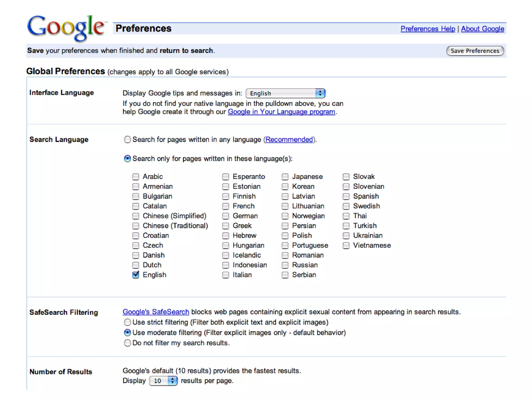Enable the Japanese language checkbox
The height and width of the screenshot is (399, 532).
285,177
